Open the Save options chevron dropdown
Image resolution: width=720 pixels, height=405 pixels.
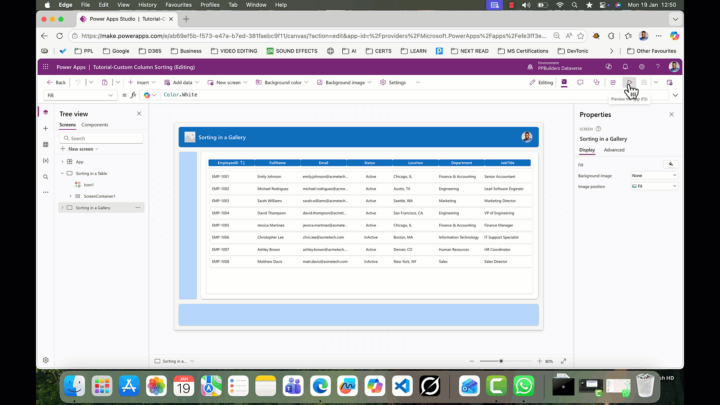click(x=656, y=83)
